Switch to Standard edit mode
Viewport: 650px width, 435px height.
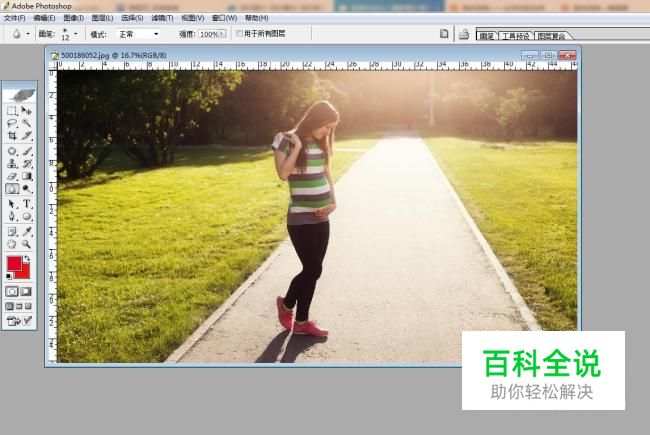click(12, 292)
